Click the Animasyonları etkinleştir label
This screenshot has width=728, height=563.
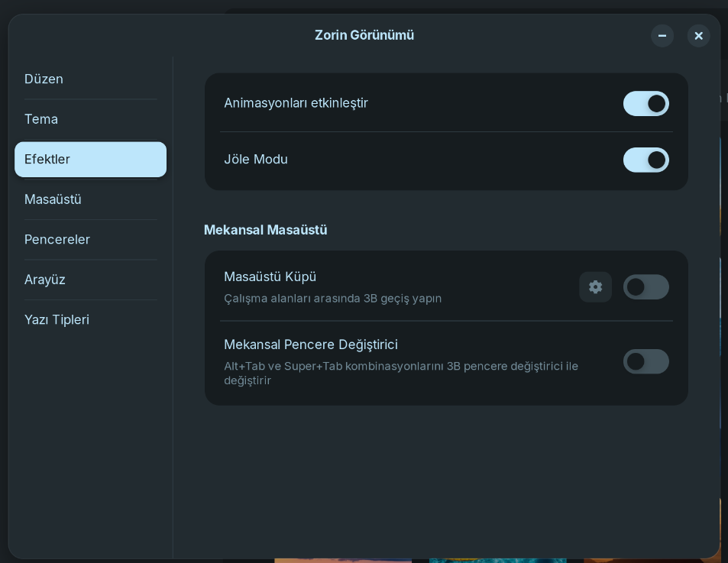[296, 103]
